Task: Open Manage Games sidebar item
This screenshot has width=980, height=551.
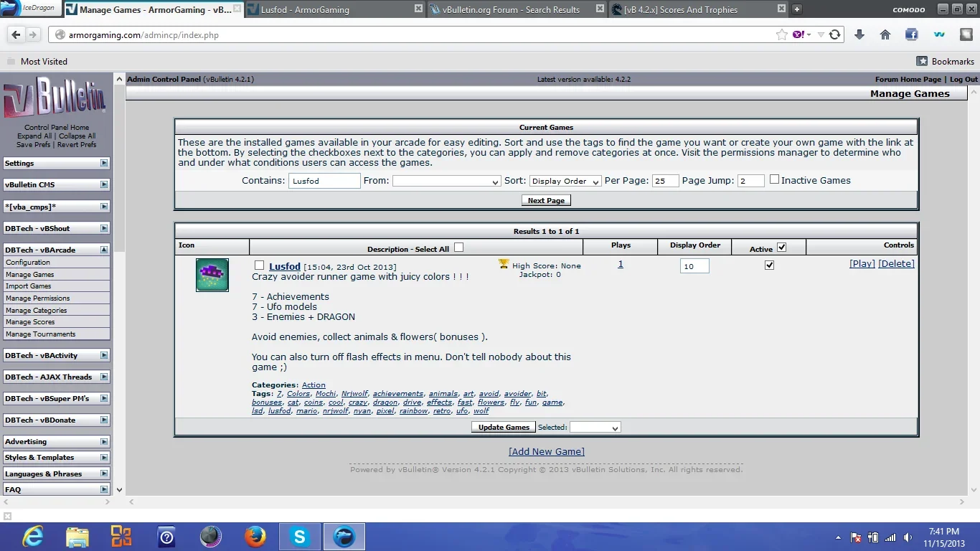Action: 57,274
